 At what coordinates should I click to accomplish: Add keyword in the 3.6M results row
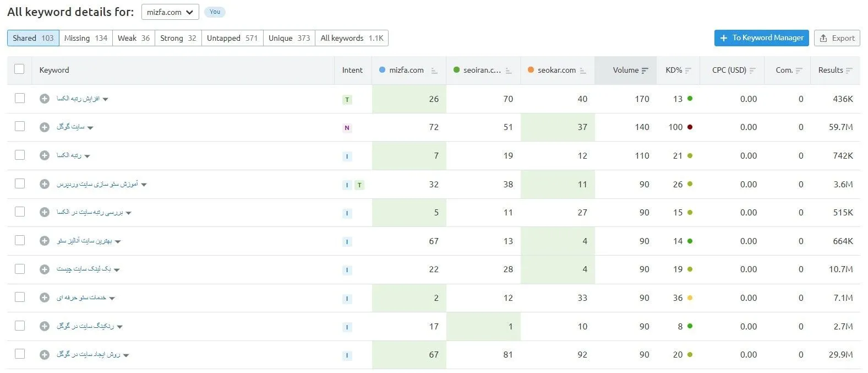(45, 184)
